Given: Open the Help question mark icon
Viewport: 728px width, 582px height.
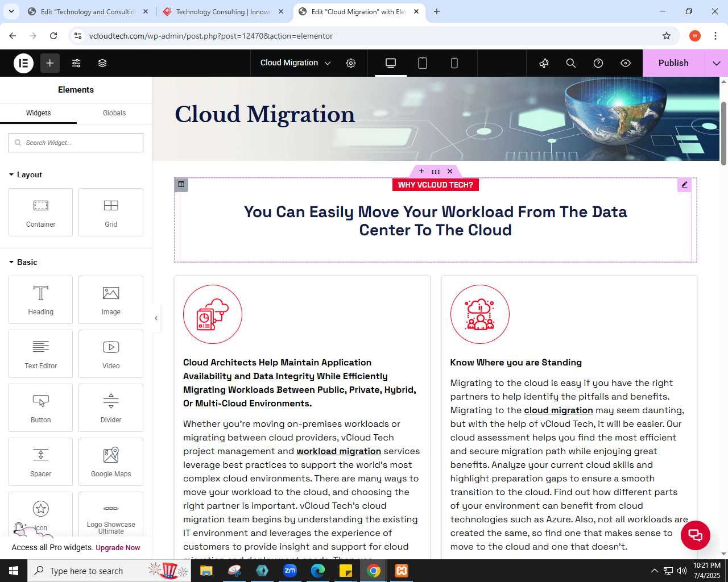Looking at the screenshot, I should coord(598,63).
